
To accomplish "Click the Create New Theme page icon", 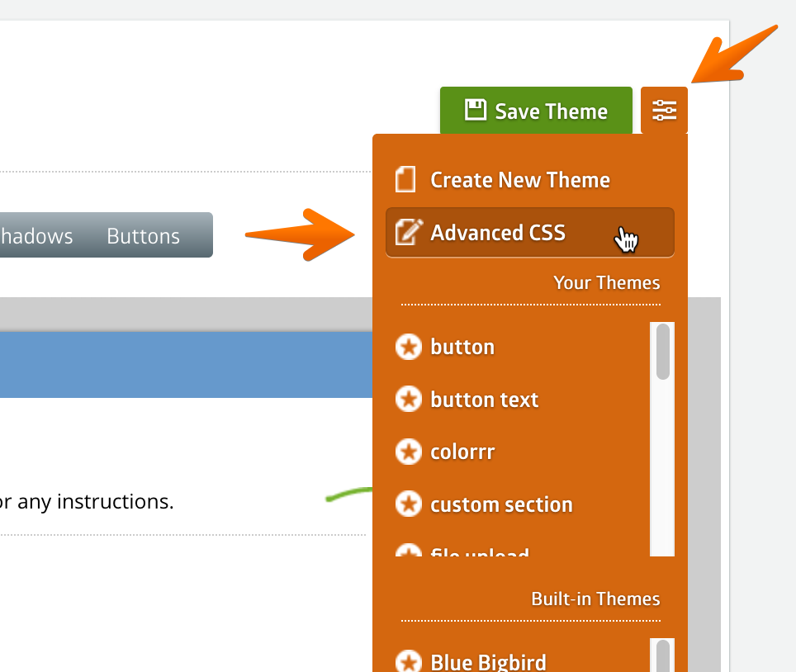I will point(405,180).
